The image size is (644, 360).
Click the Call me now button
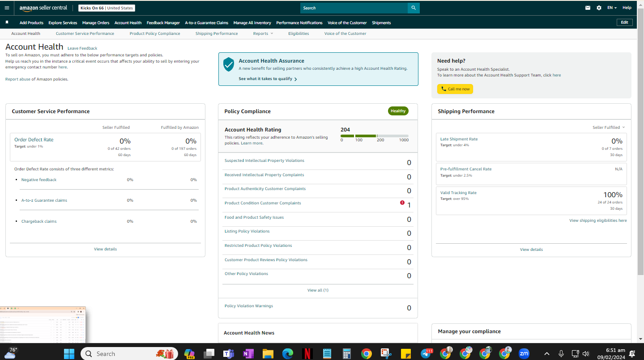(x=455, y=89)
